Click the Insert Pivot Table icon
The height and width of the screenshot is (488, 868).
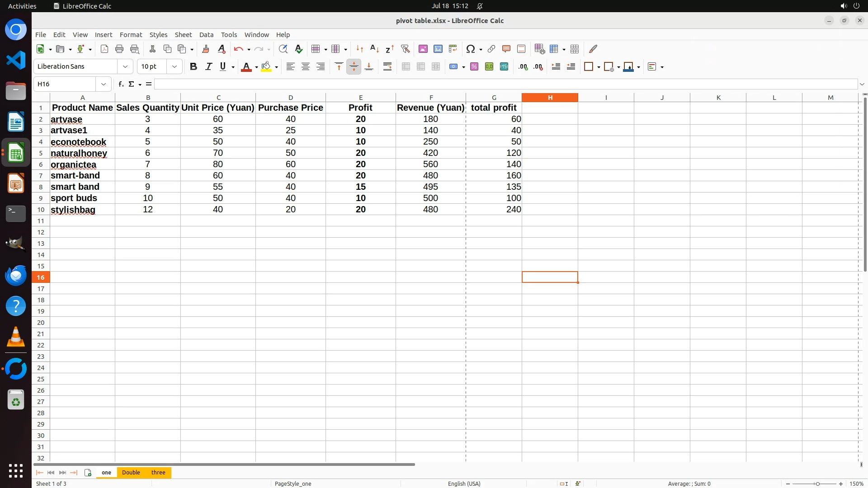(453, 49)
